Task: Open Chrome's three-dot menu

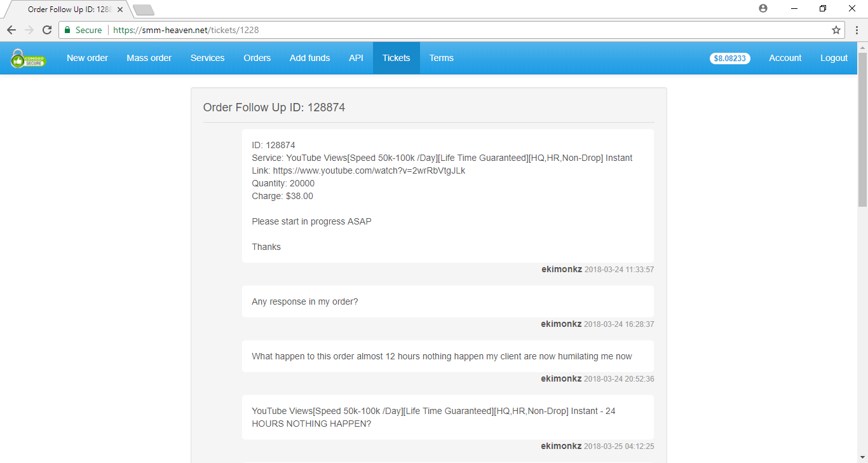Action: [856, 30]
